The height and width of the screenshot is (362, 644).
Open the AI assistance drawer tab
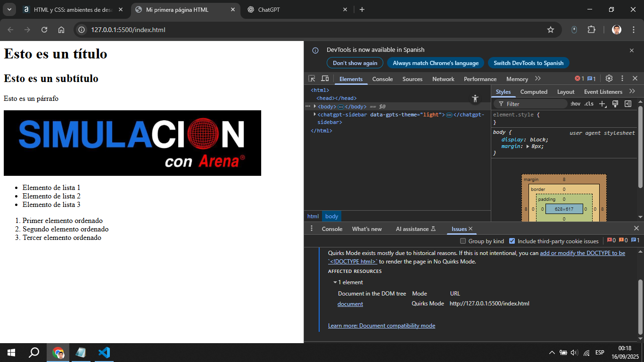(415, 229)
